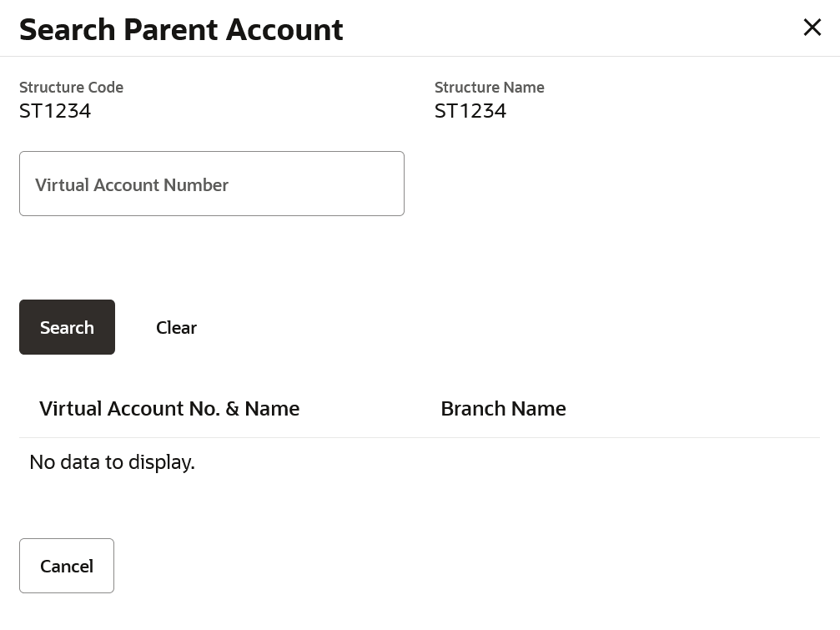The height and width of the screenshot is (630, 840).
Task: Close the Search Parent Account dialog
Action: 812,28
